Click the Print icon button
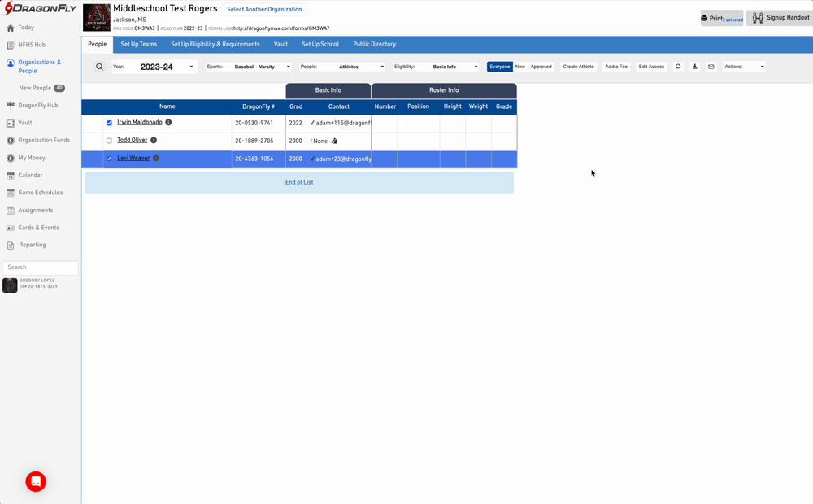Screen dimensions: 813x504 721,18
